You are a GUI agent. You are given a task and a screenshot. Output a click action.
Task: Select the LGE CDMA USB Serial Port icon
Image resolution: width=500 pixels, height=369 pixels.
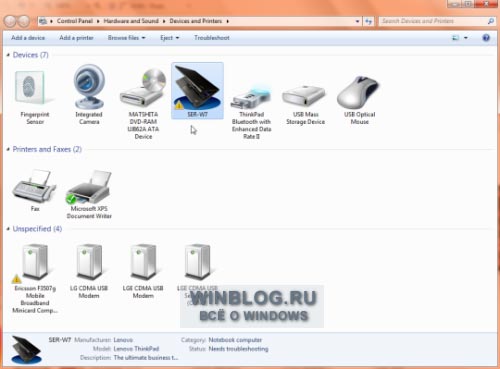click(197, 262)
